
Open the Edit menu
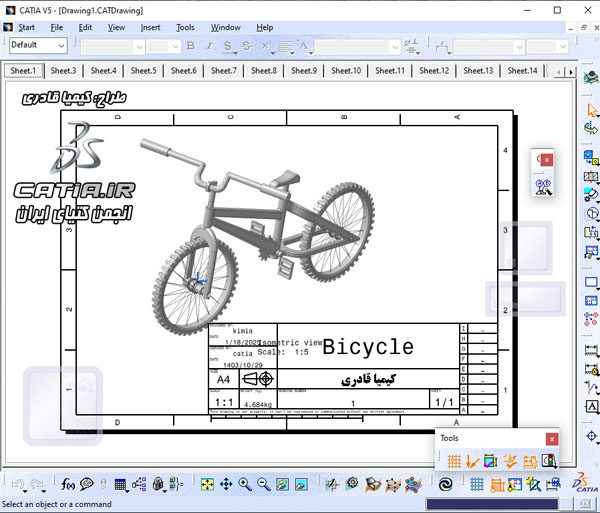click(85, 28)
